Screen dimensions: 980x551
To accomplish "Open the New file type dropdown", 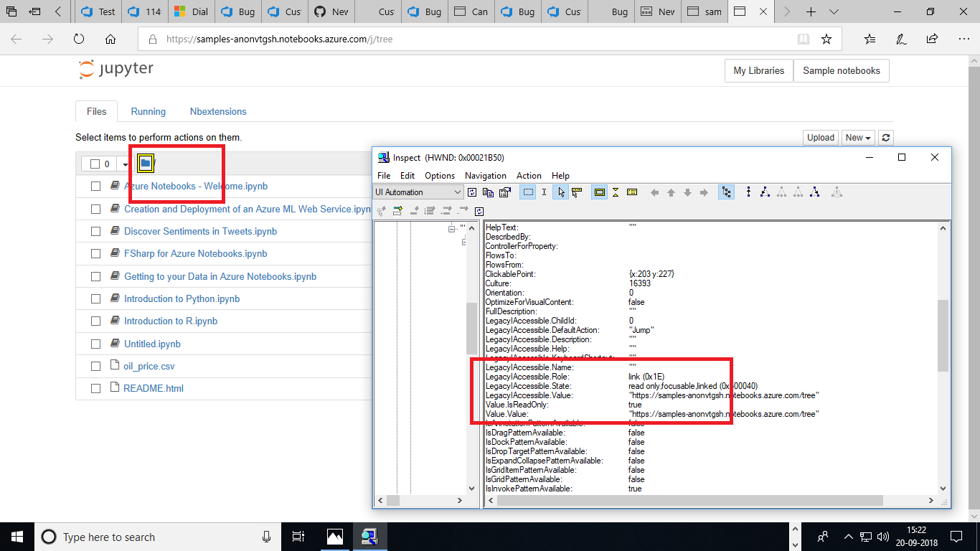I will point(858,137).
